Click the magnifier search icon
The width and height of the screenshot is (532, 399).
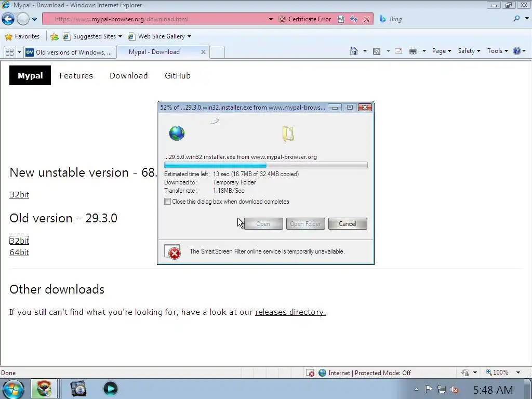tap(516, 19)
